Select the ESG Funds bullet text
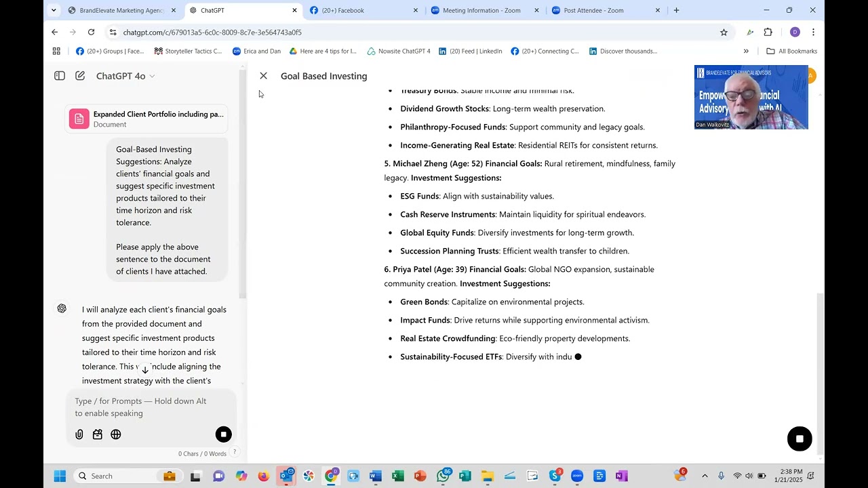 pos(477,196)
